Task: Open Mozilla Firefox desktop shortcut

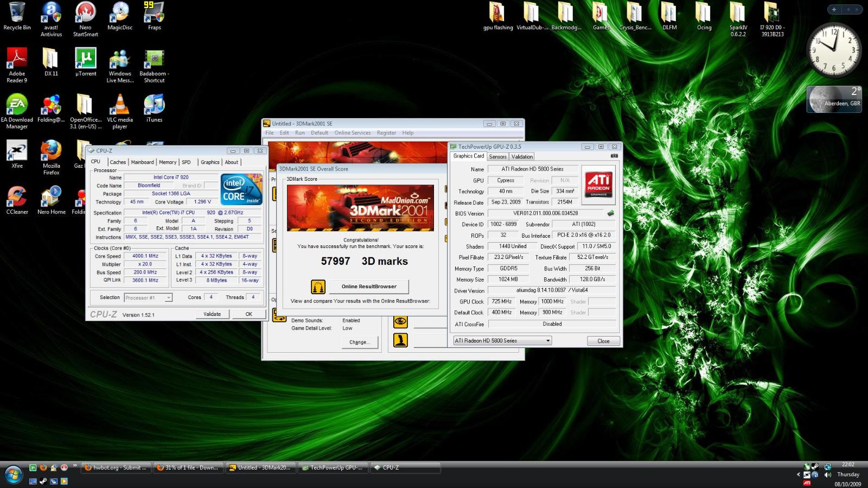Action: [51, 158]
